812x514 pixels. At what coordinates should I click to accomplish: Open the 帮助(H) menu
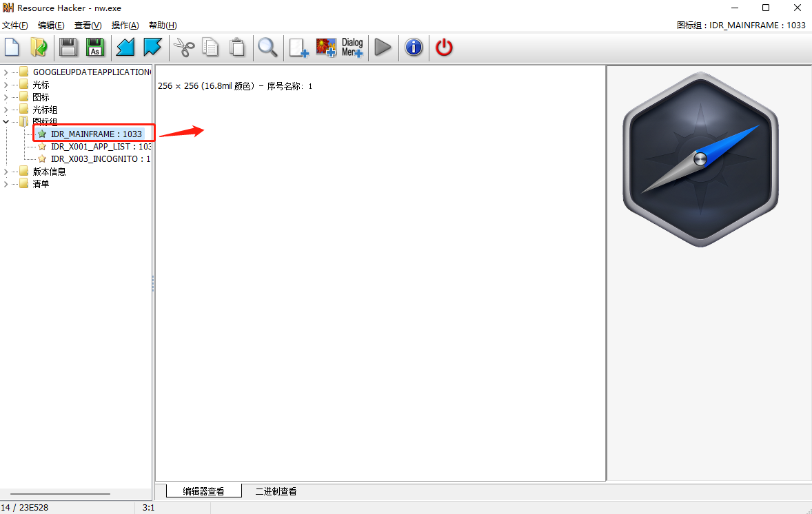(163, 25)
